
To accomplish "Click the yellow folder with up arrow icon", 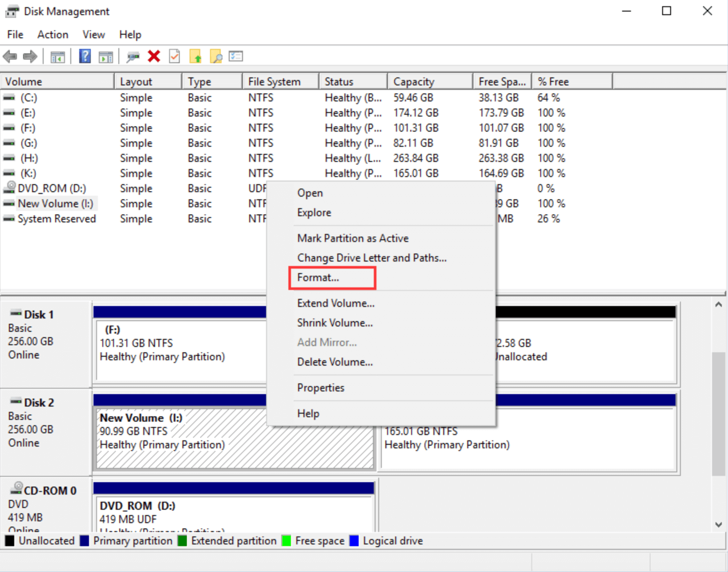I will (x=195, y=56).
